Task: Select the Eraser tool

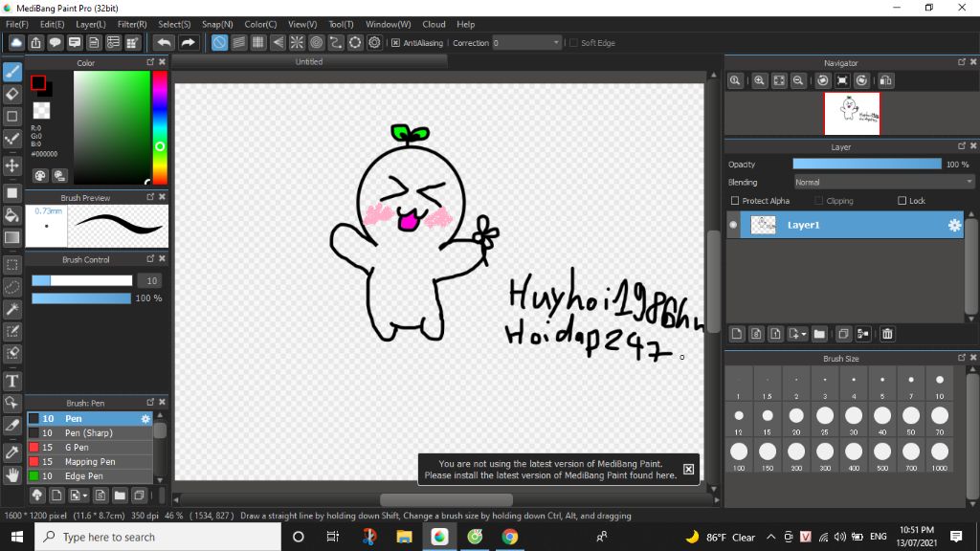Action: [11, 95]
